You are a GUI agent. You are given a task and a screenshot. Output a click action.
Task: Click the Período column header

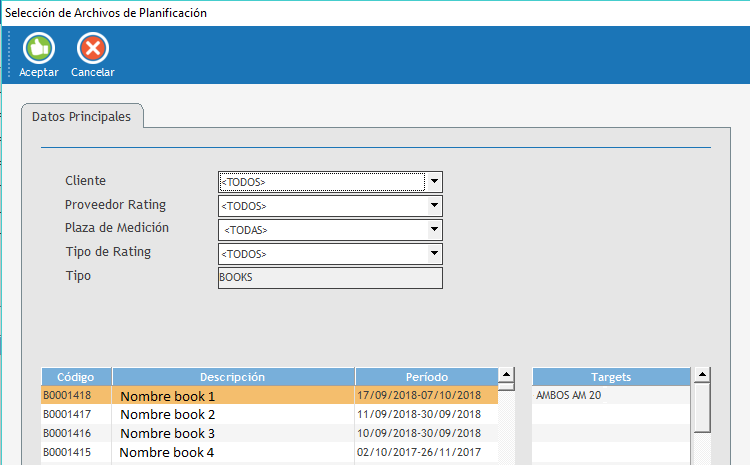click(426, 377)
